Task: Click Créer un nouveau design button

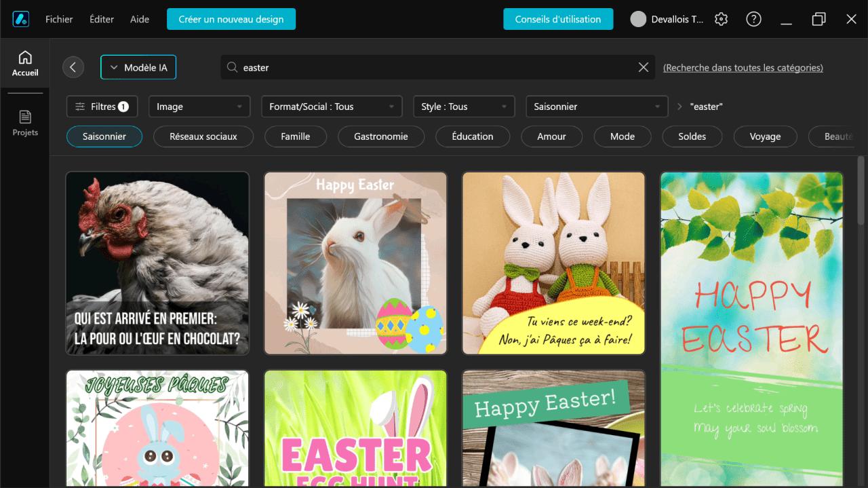Action: [x=231, y=19]
